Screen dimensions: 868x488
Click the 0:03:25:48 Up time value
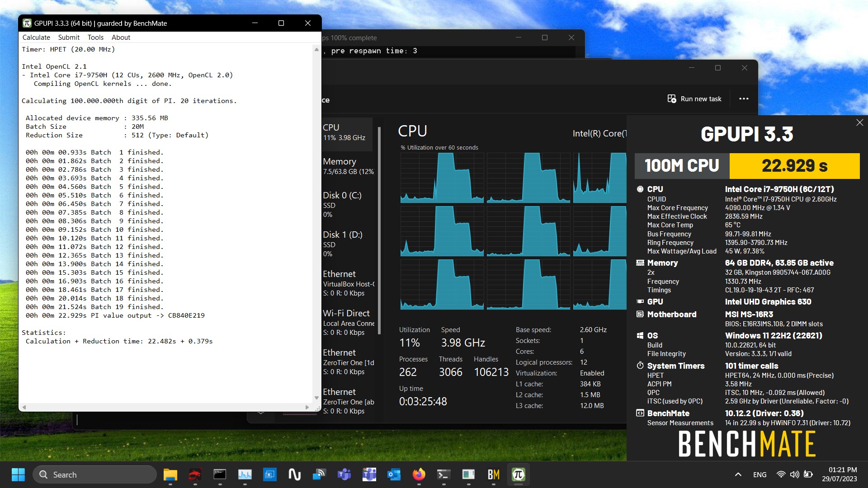pos(423,401)
